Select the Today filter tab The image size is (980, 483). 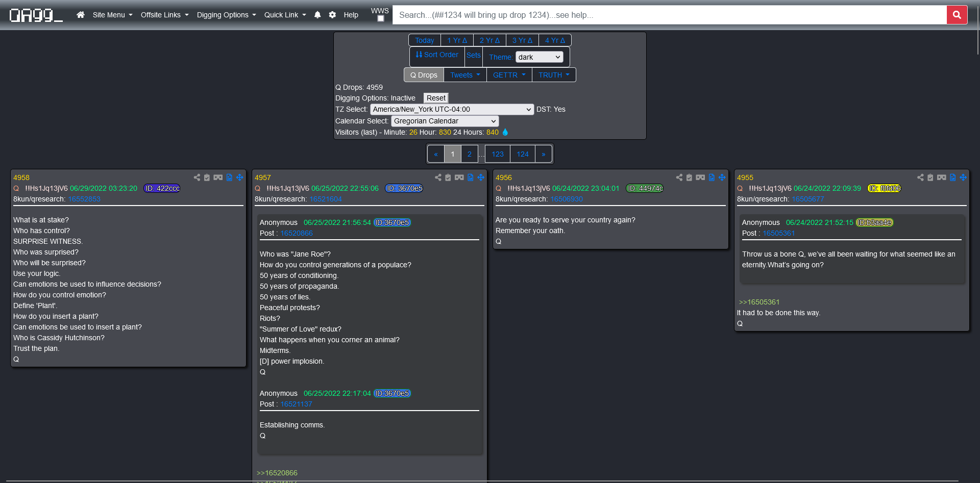[424, 40]
